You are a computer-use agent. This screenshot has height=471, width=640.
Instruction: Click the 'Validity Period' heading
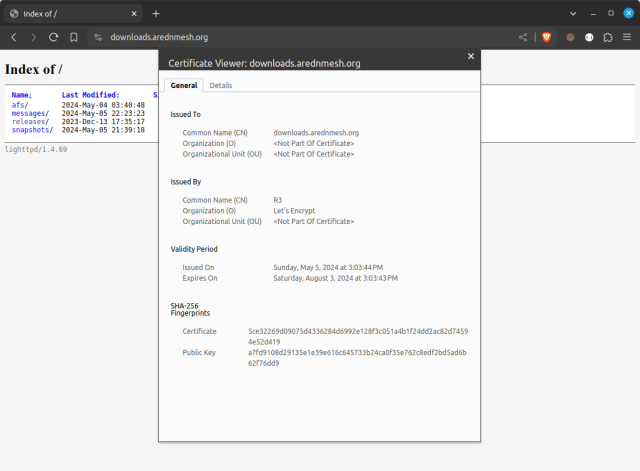[194, 249]
